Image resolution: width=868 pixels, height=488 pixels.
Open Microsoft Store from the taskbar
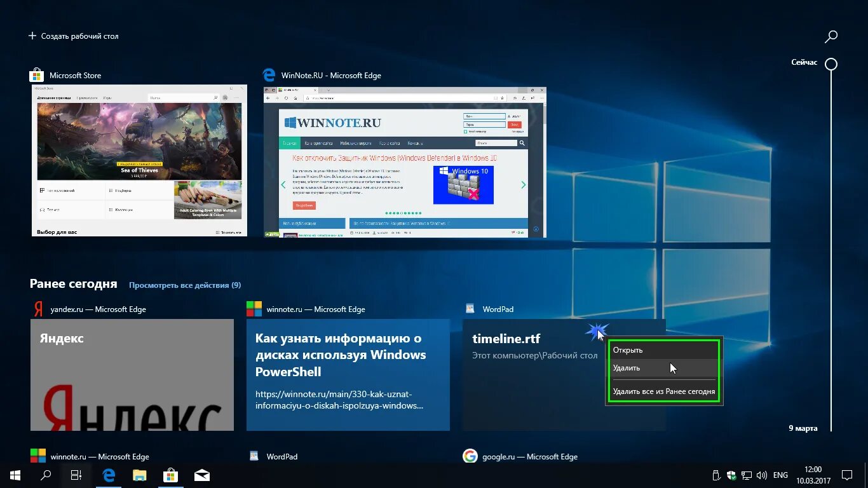pos(171,475)
